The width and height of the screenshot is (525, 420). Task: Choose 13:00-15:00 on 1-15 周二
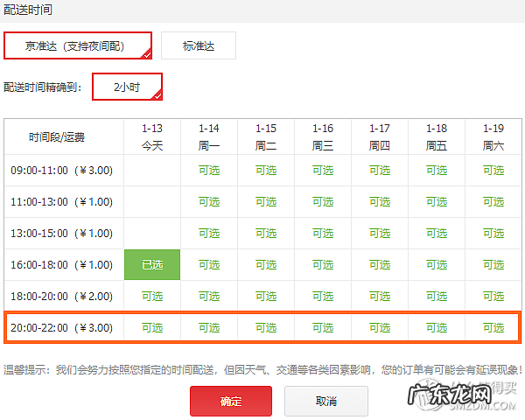(266, 233)
